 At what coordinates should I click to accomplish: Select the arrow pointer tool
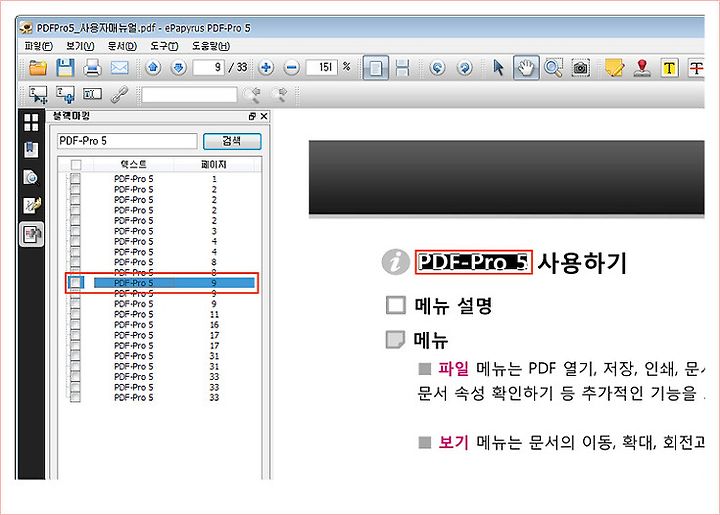498,68
